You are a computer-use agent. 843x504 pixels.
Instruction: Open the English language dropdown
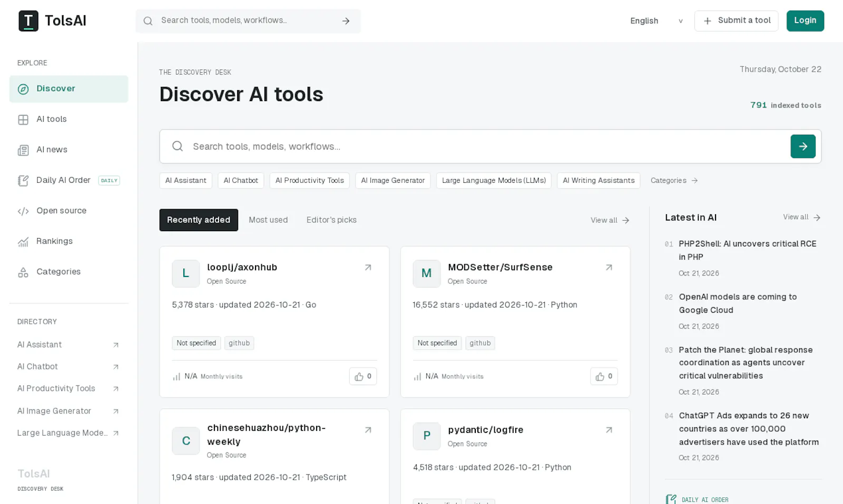click(656, 21)
